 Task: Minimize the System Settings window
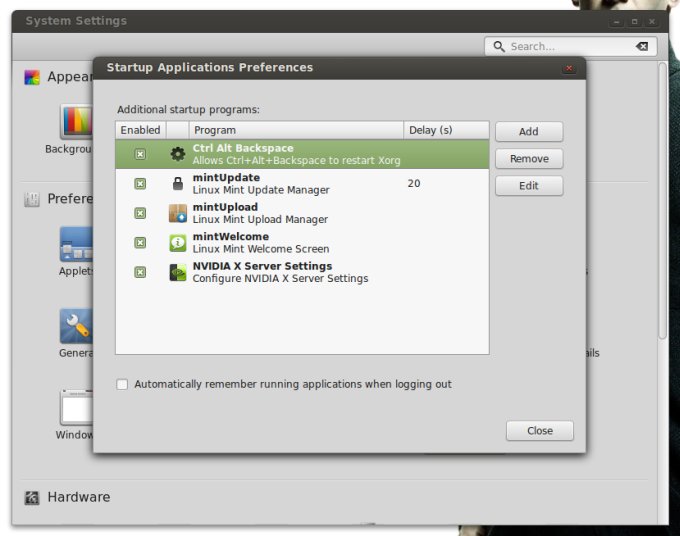coord(616,22)
